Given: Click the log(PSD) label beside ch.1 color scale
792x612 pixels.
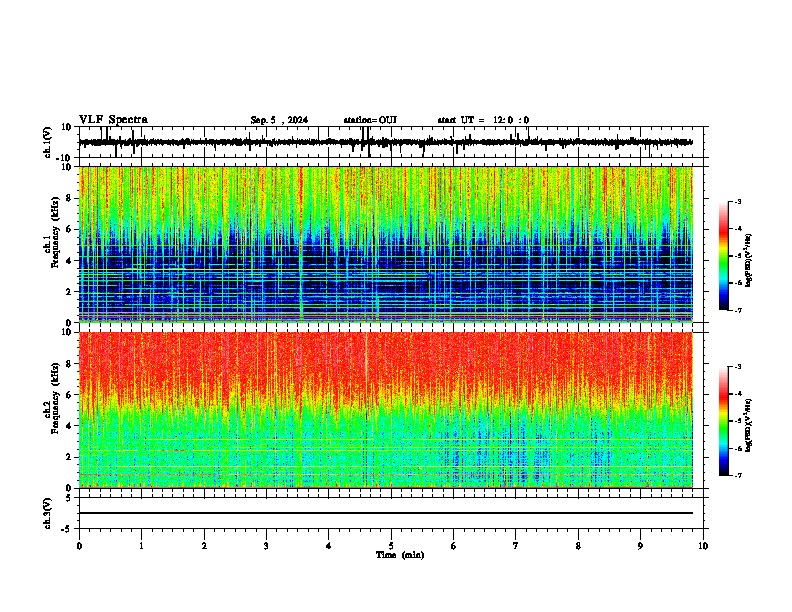Looking at the screenshot, I should pyautogui.click(x=748, y=260).
